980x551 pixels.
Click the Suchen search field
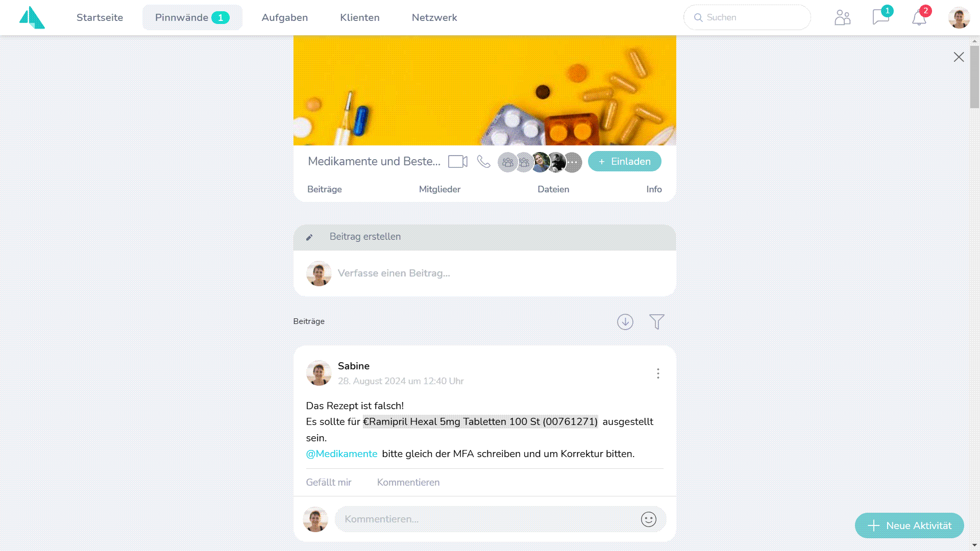747,17
